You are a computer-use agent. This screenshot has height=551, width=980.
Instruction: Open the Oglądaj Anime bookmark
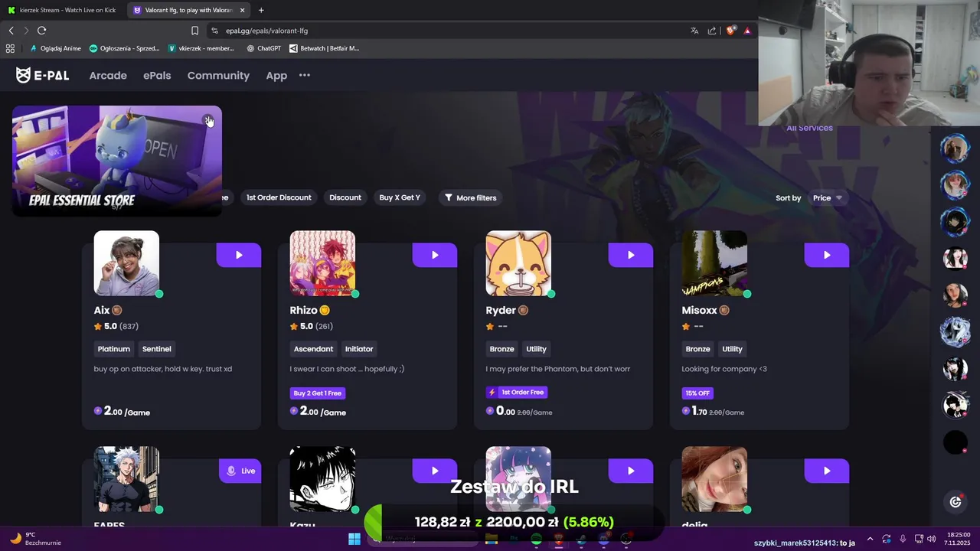(55, 48)
